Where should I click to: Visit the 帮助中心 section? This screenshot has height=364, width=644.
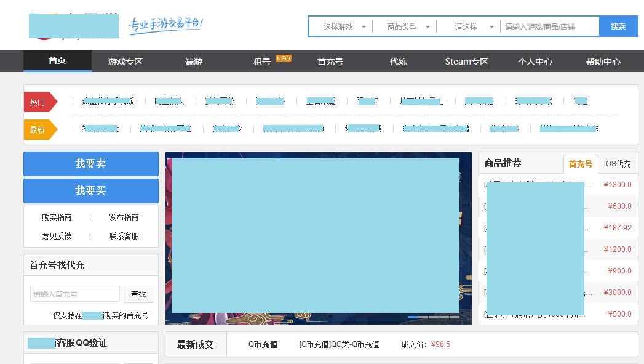pos(603,61)
